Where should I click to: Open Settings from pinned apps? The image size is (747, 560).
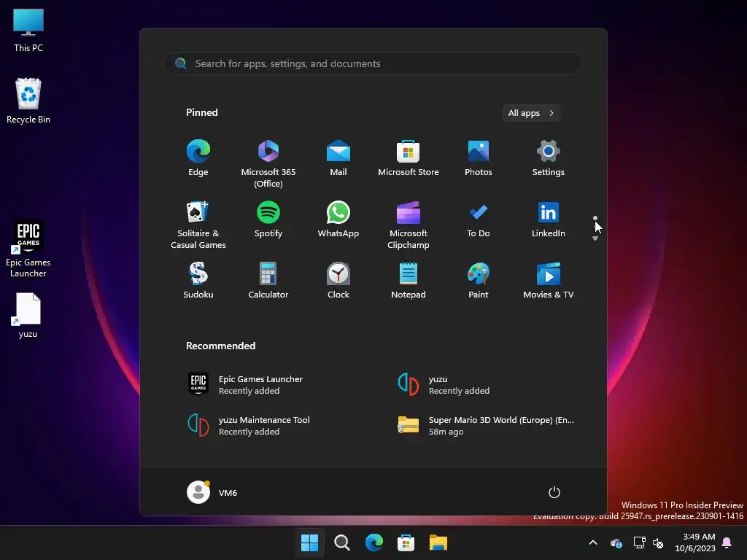coord(549,158)
